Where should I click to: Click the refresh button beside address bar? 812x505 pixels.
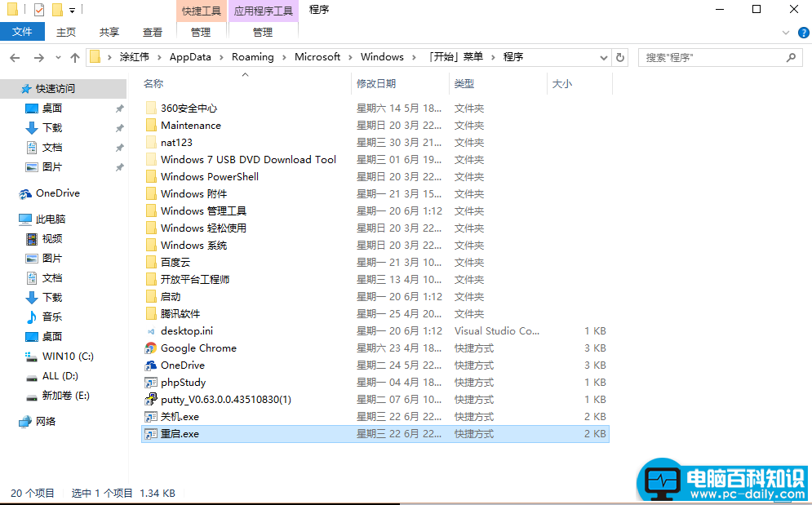pos(620,57)
